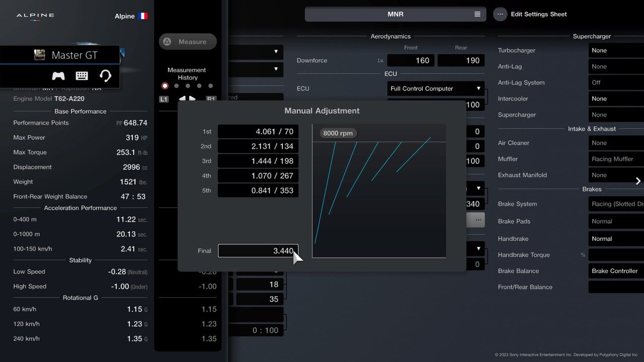
Task: Click the 0 : 100 value field
Action: click(x=257, y=330)
